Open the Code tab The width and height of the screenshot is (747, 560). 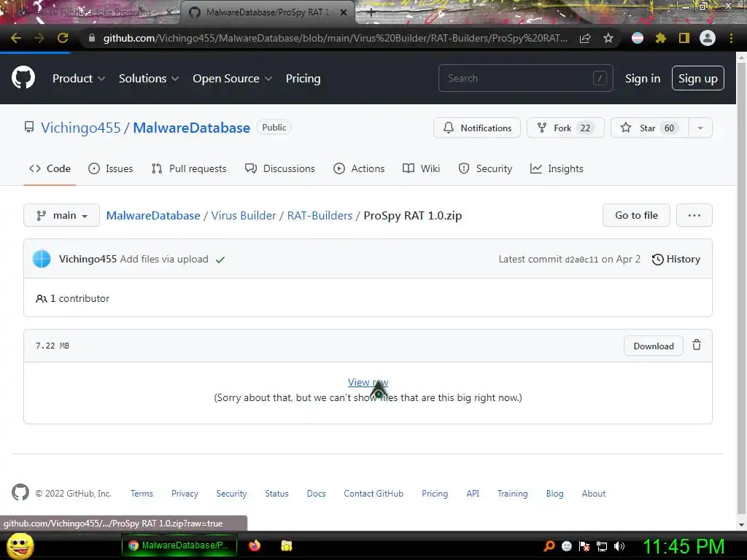click(x=50, y=168)
